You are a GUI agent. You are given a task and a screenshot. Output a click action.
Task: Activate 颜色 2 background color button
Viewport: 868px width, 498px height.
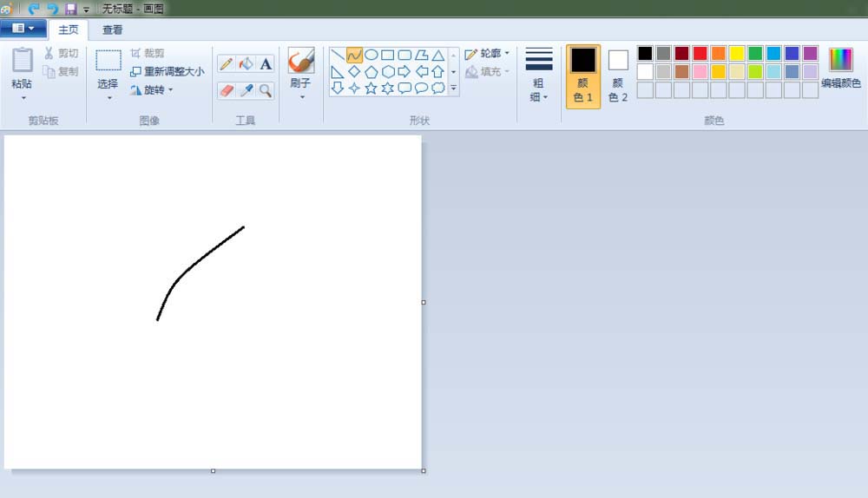coord(618,76)
